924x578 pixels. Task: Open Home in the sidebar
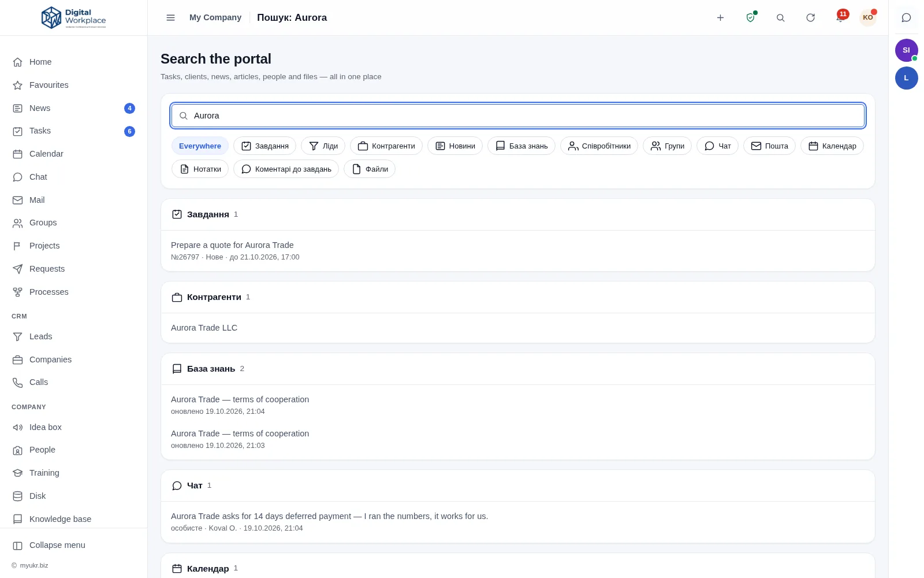(73, 62)
